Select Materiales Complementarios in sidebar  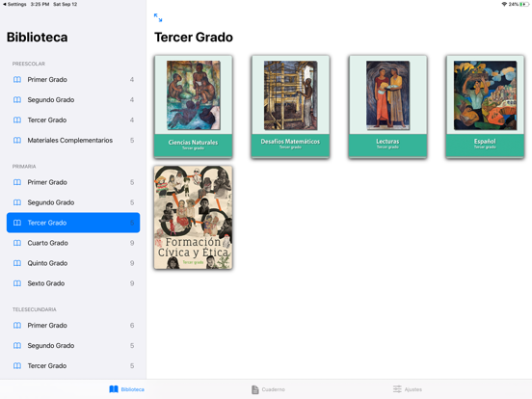click(x=73, y=140)
